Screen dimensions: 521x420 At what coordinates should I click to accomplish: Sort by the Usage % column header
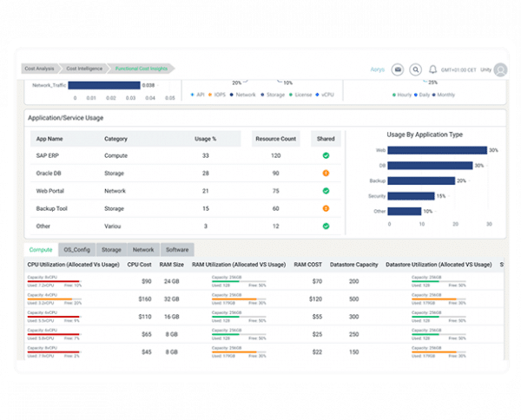tap(205, 139)
